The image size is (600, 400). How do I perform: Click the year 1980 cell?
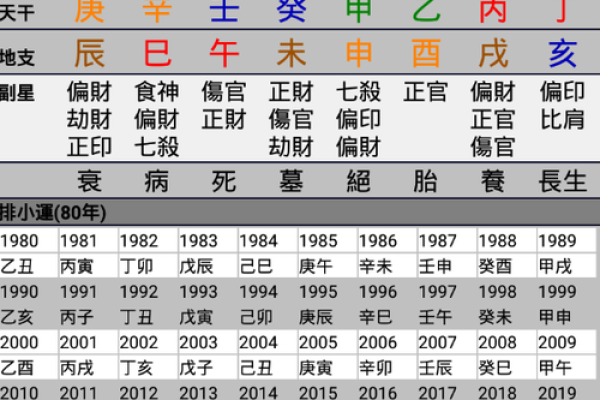coord(29,241)
